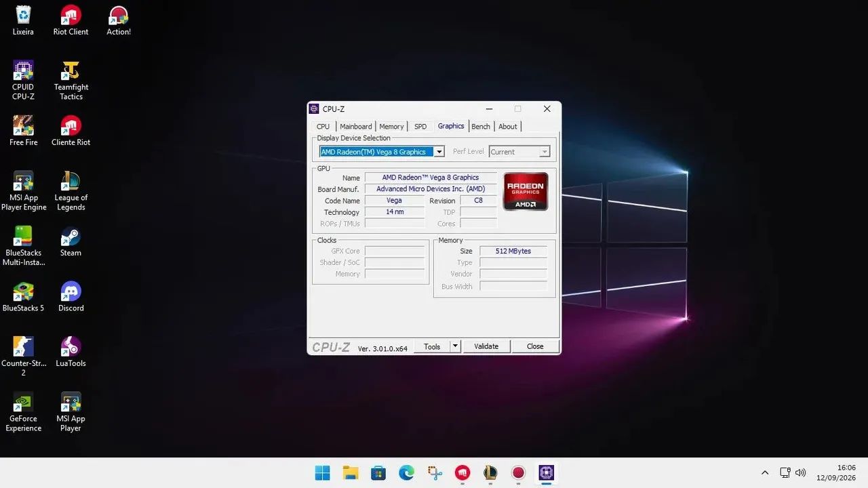Open Microsoft Edge from the taskbar
Image resolution: width=868 pixels, height=488 pixels.
tap(406, 472)
